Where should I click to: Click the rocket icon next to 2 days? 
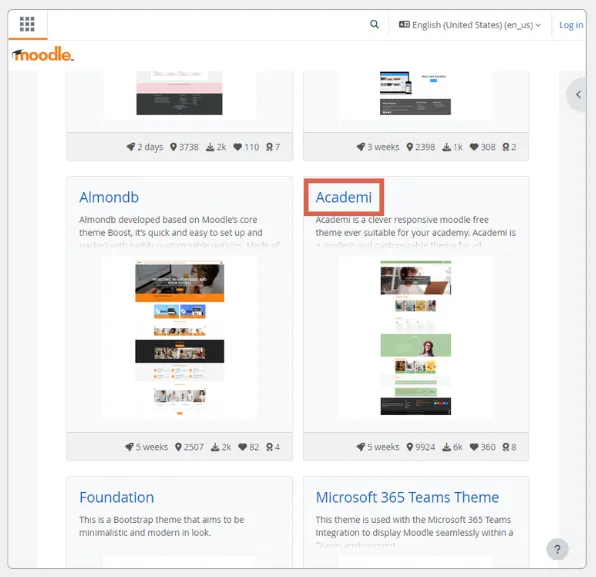(131, 147)
